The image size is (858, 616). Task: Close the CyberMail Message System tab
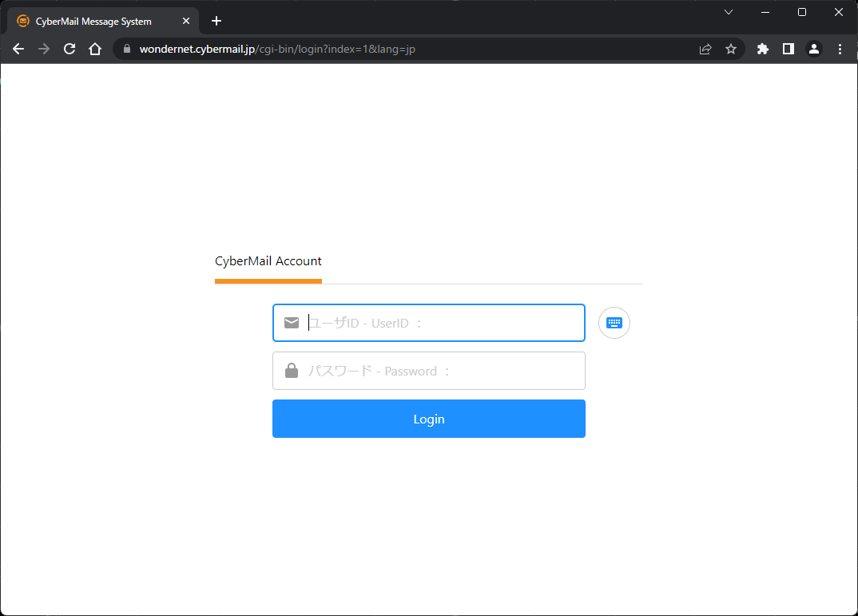186,21
